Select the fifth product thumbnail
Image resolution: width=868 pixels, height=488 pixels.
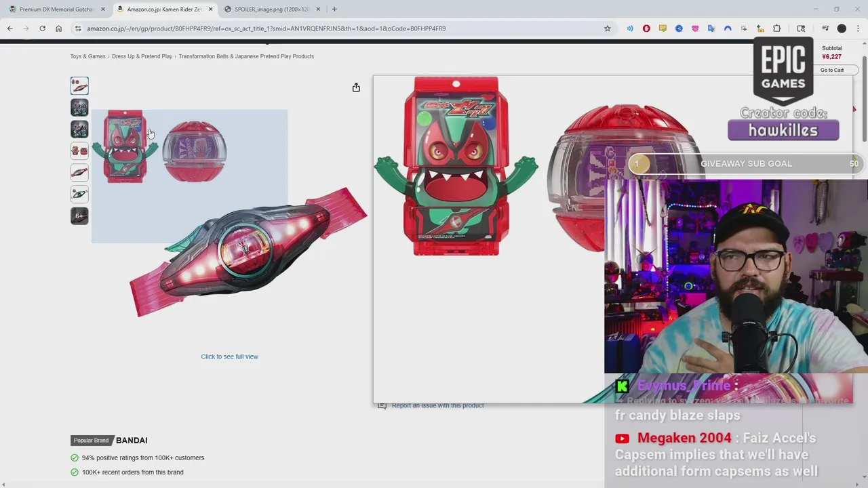(x=79, y=173)
